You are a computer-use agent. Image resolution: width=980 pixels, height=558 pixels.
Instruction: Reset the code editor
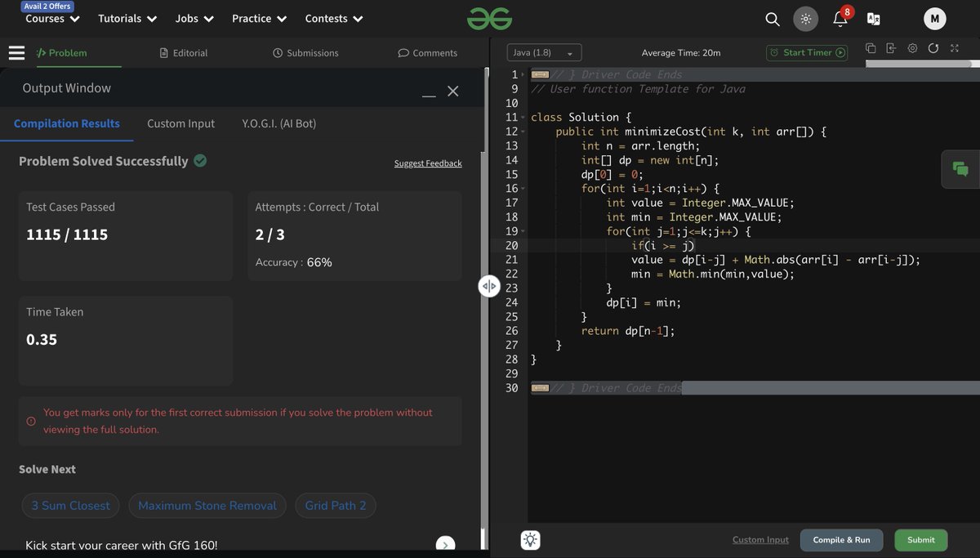933,48
